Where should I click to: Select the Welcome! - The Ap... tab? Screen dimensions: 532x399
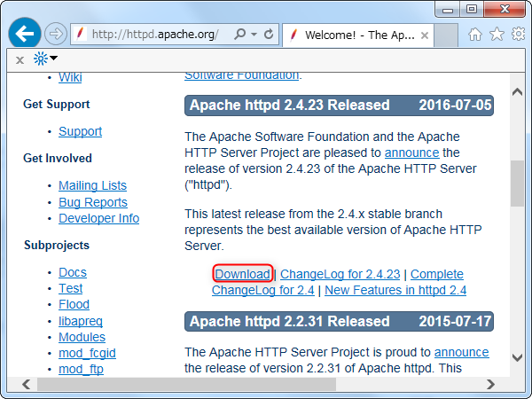tap(357, 35)
